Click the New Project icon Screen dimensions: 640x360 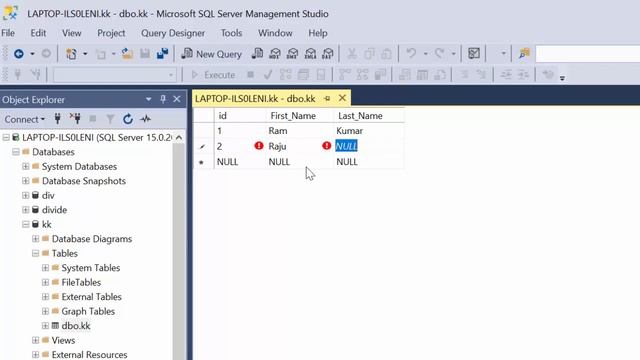[71, 53]
